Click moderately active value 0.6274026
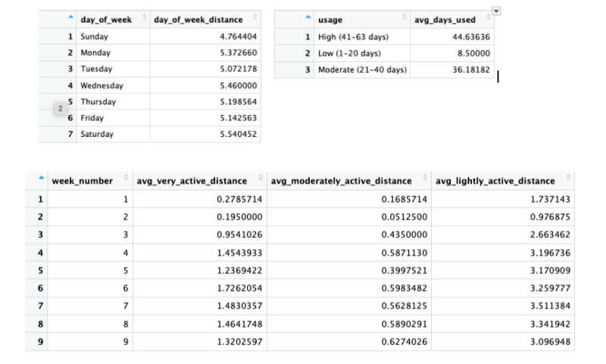Screen dimensions: 606x364 (405, 341)
